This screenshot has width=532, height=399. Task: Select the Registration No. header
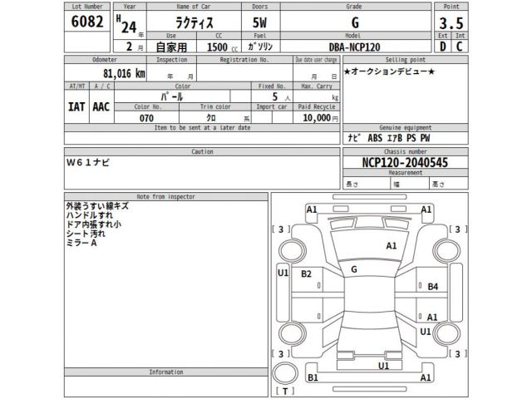click(244, 60)
